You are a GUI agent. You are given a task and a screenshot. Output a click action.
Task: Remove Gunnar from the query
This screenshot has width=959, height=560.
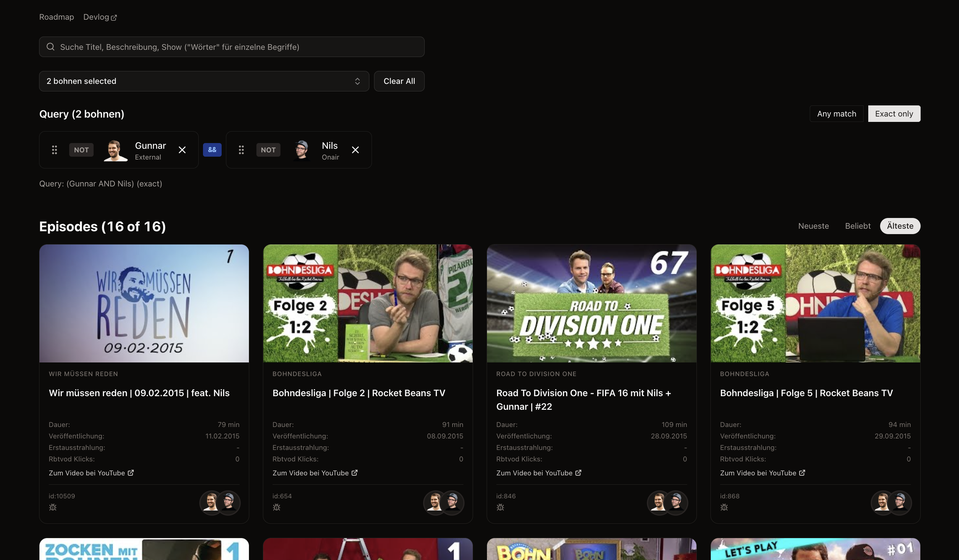pyautogui.click(x=182, y=150)
